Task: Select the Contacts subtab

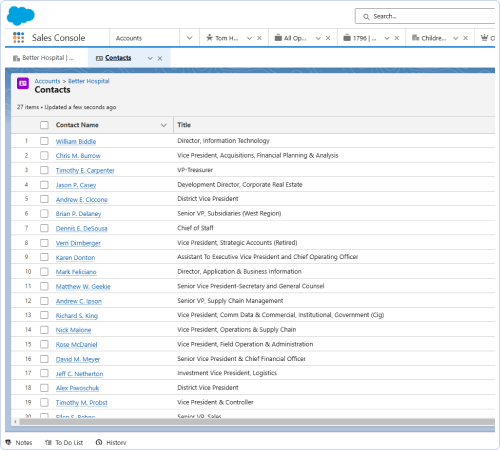Action: click(x=118, y=58)
